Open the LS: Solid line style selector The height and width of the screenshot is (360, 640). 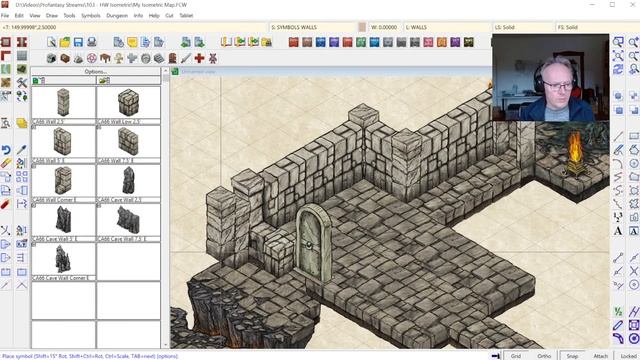click(x=523, y=27)
